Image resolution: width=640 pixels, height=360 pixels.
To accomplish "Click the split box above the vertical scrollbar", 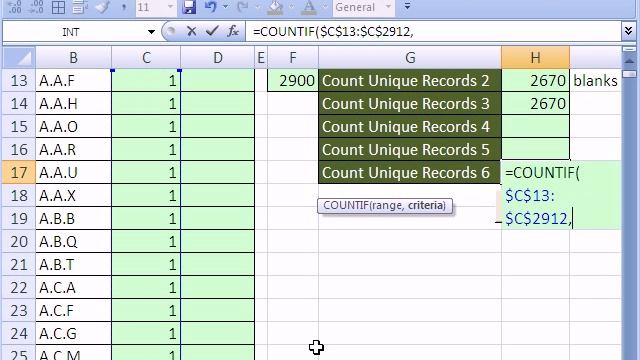I will click(629, 49).
